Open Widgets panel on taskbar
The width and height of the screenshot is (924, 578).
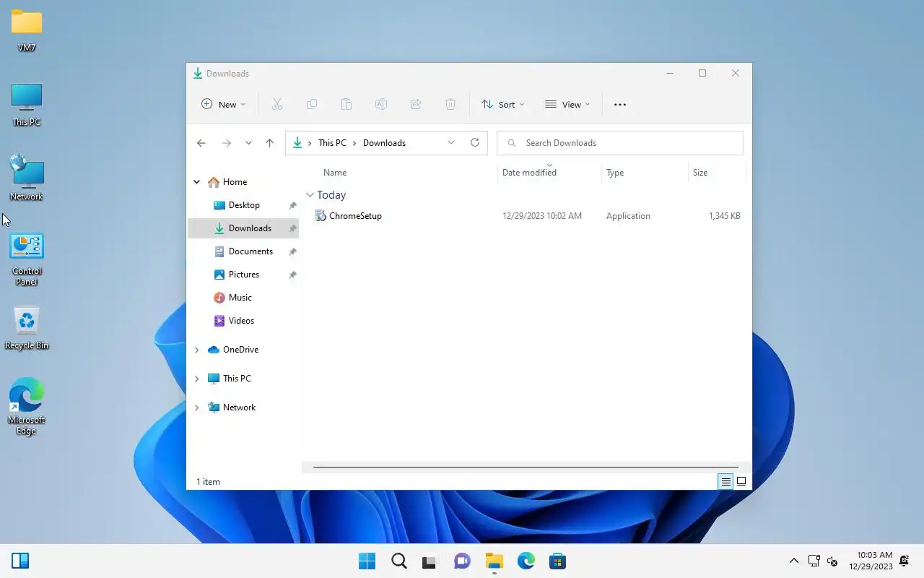(x=20, y=561)
